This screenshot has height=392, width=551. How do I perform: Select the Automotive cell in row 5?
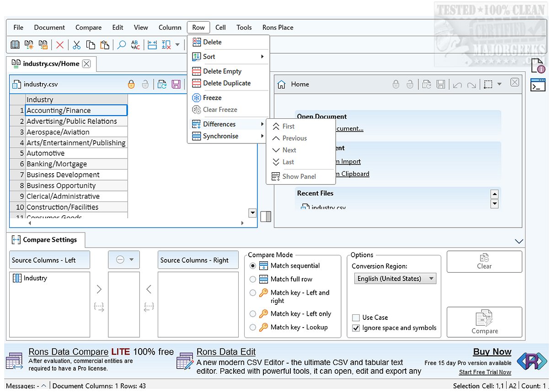(x=76, y=154)
